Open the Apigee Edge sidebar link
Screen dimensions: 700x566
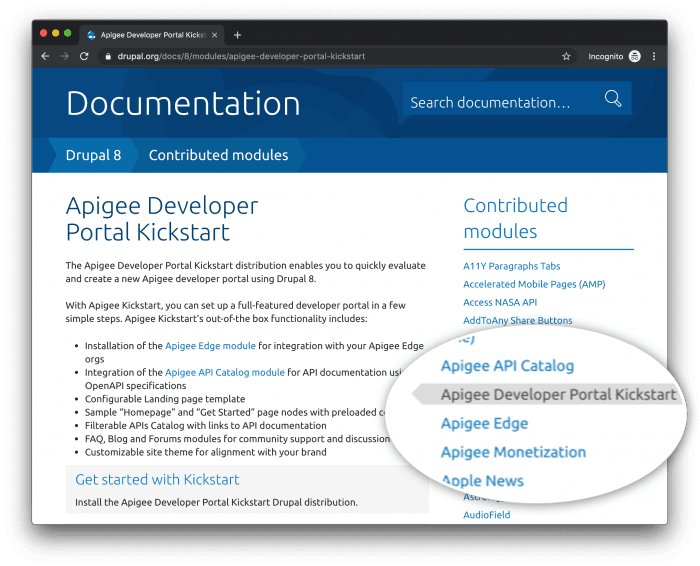tap(484, 423)
